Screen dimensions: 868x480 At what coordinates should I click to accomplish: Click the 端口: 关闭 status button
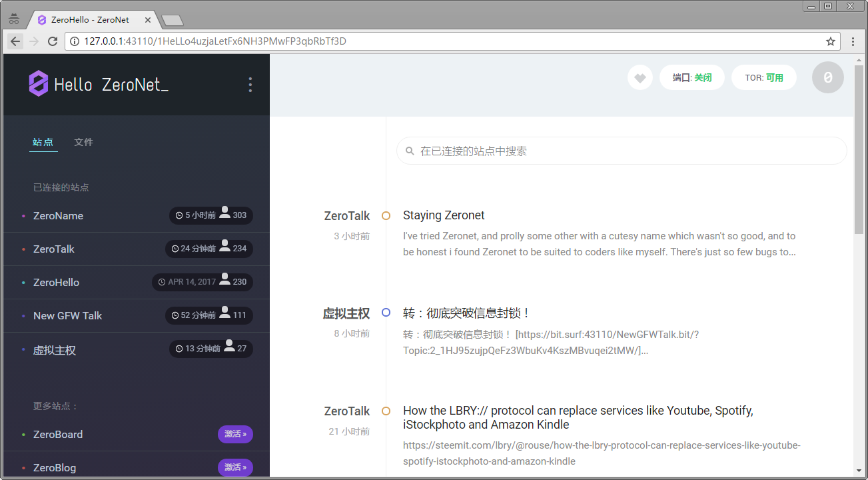pyautogui.click(x=692, y=78)
